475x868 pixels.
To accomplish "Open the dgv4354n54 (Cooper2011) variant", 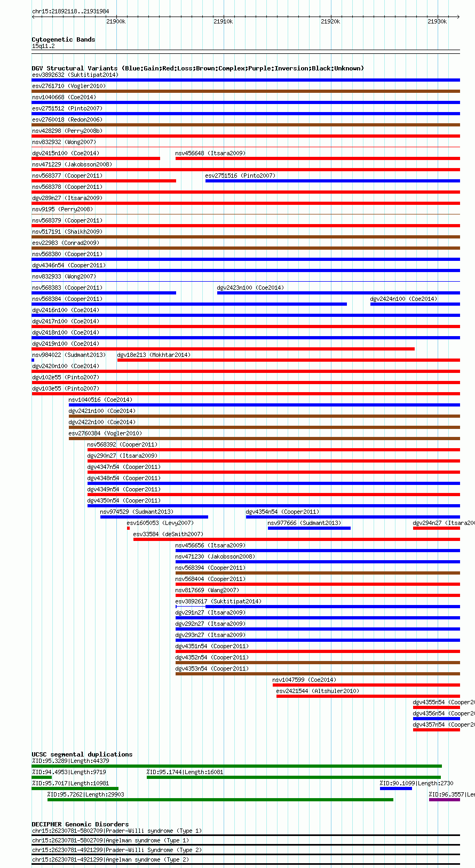I will (x=282, y=512).
